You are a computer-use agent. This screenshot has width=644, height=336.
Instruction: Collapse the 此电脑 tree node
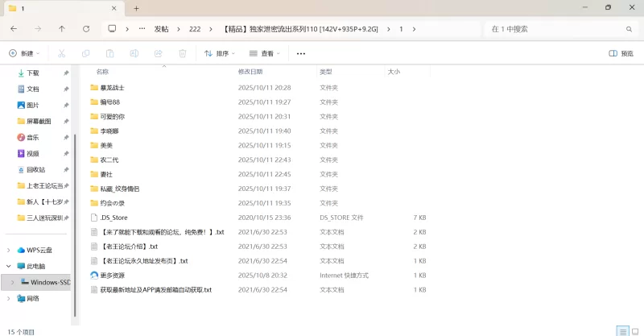point(9,266)
